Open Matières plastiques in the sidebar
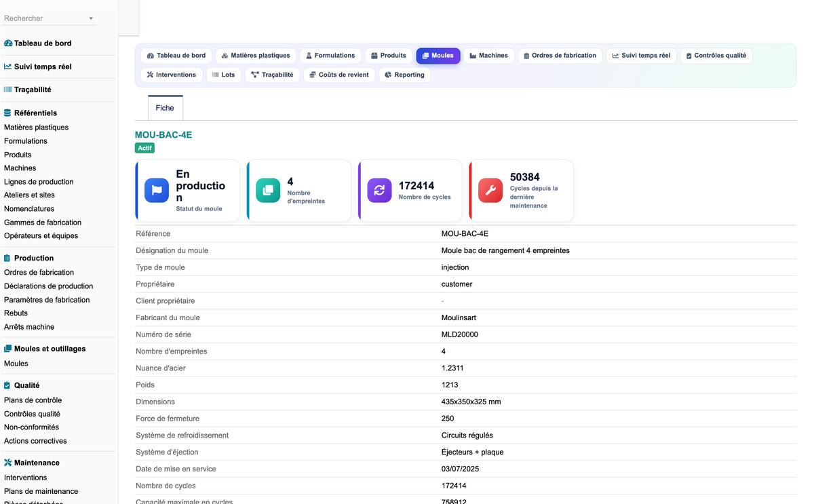814x504 pixels. click(36, 128)
